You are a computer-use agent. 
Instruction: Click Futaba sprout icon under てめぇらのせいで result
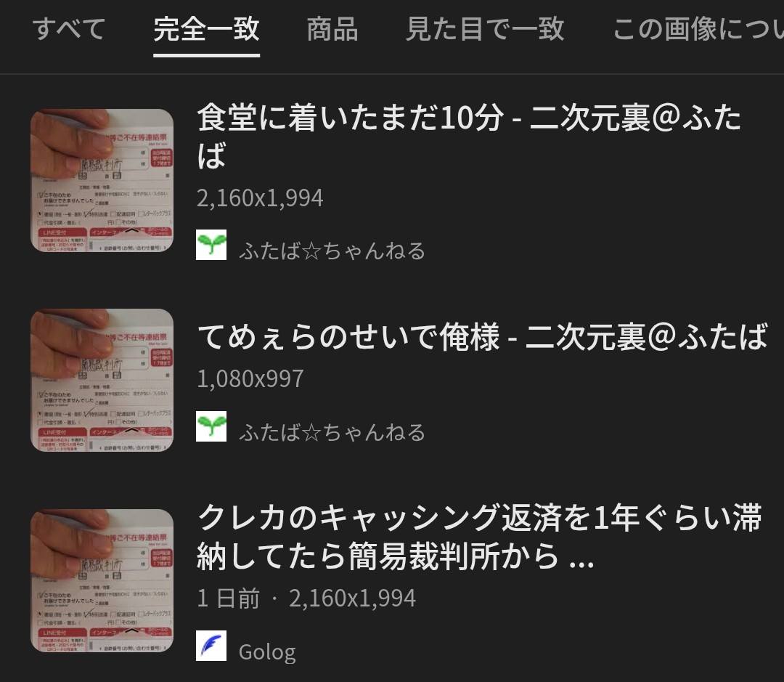click(x=211, y=426)
